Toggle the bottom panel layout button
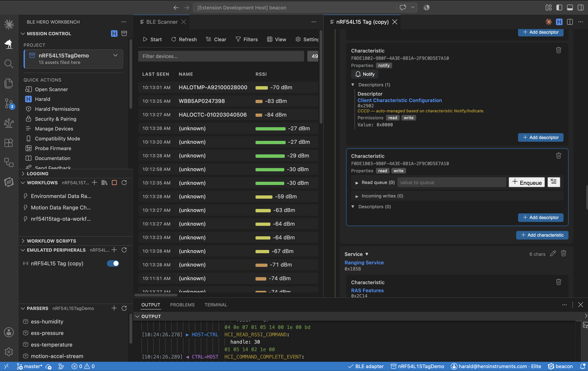This screenshot has height=371, width=588. coord(570,8)
